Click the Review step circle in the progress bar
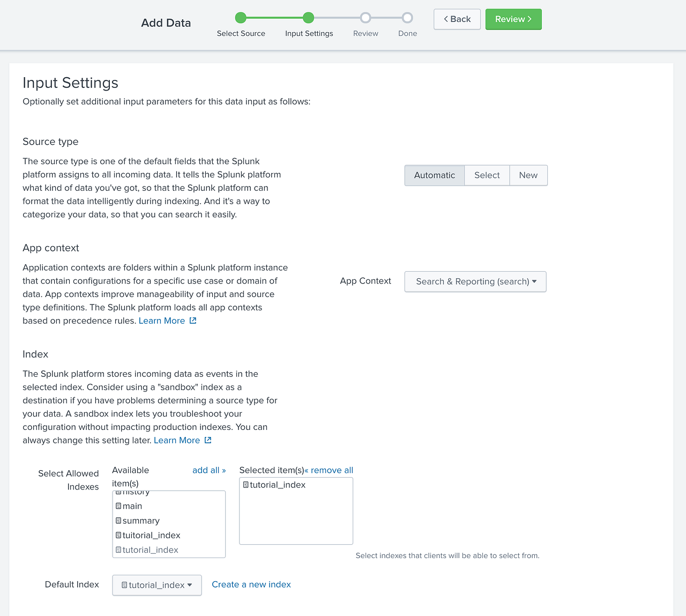The height and width of the screenshot is (616, 686). 366,17
